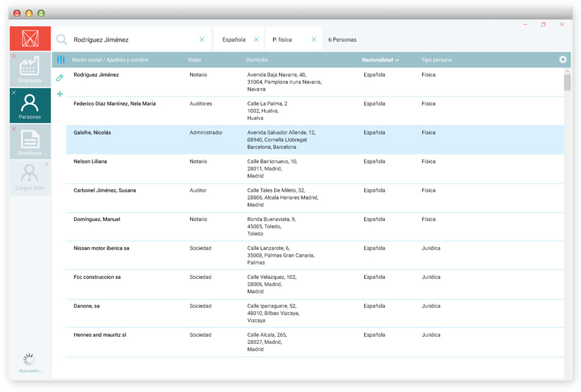The image size is (581, 392).
Task: Open the Empresas sidebar section
Action: point(30,70)
